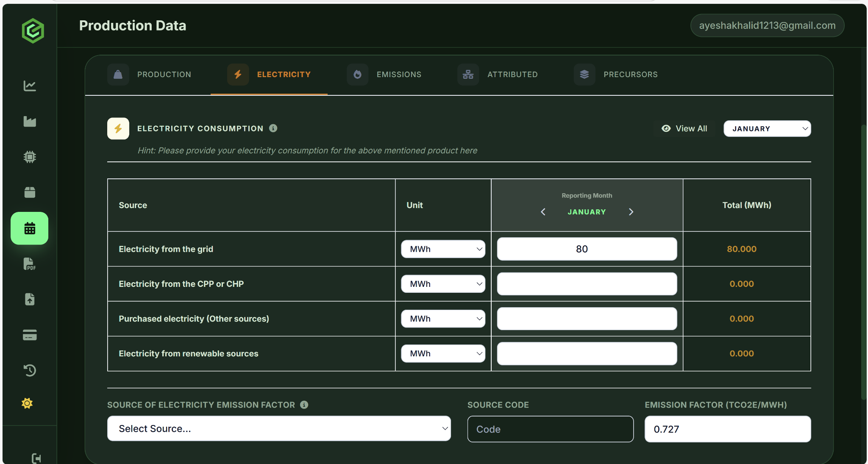Go to previous reporting month arrow
Screen dimensions: 868x464
point(543,212)
